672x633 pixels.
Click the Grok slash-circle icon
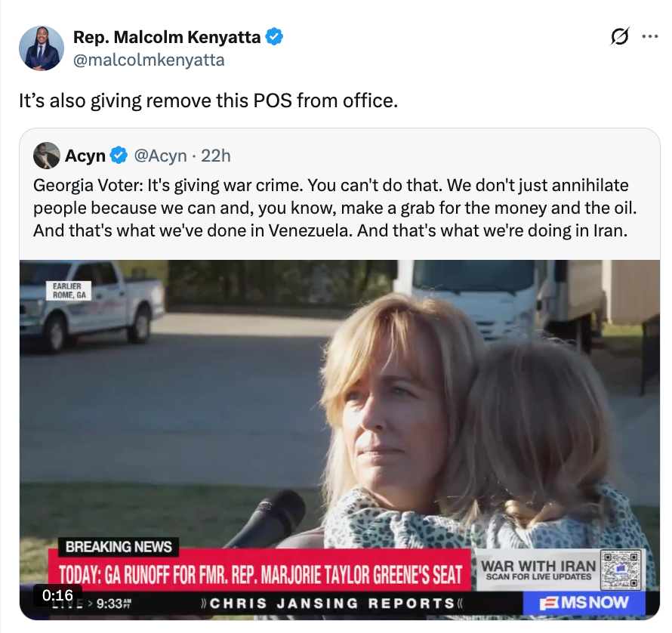click(620, 36)
